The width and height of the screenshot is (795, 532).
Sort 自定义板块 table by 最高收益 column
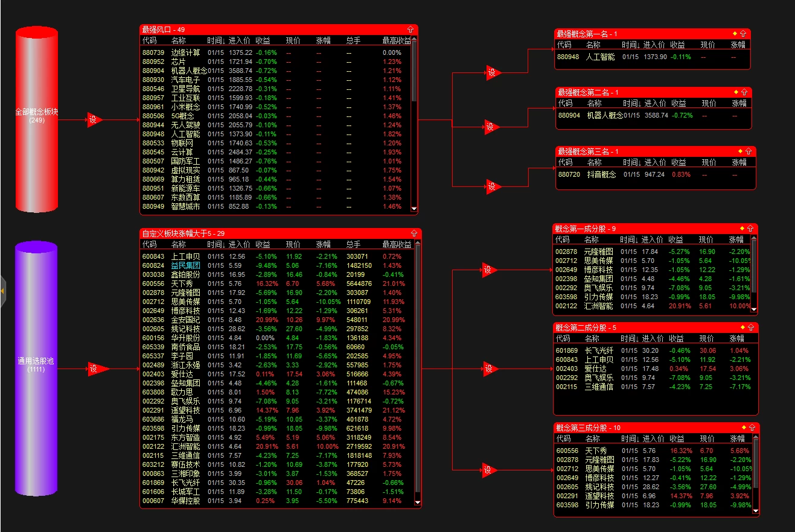(x=397, y=244)
